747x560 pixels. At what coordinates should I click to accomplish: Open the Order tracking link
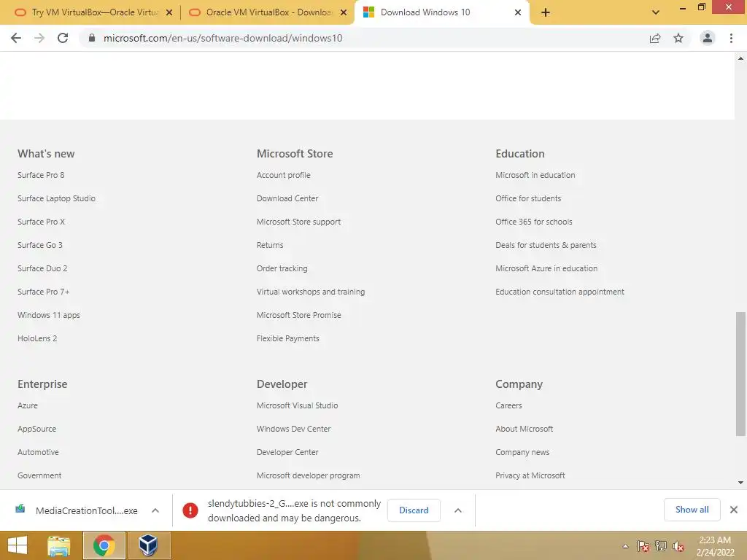[x=282, y=268]
